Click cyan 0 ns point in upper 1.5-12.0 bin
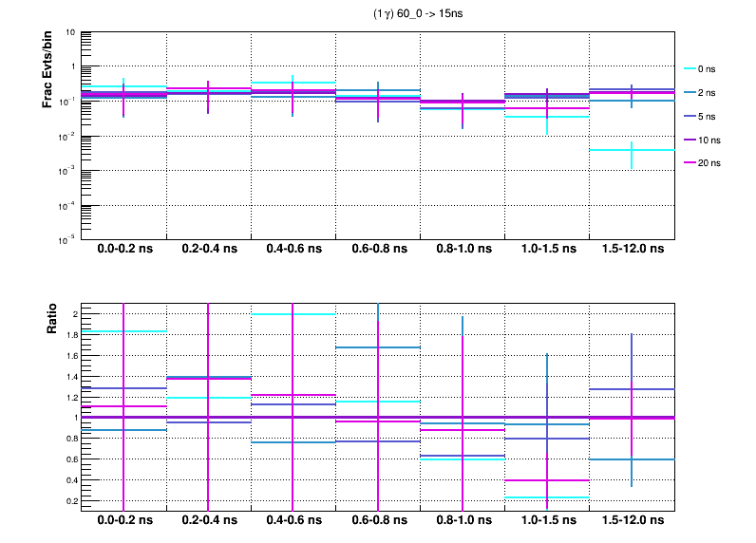The width and height of the screenshot is (756, 543). [x=632, y=150]
